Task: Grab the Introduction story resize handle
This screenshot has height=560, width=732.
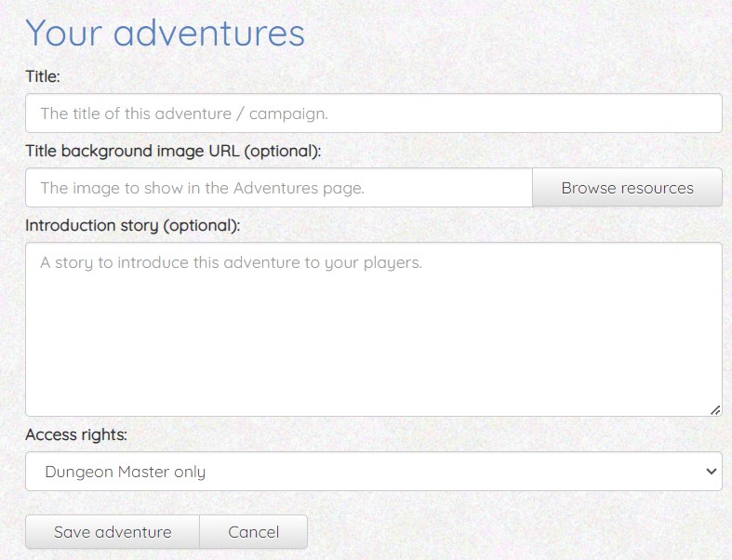Action: 714,408
